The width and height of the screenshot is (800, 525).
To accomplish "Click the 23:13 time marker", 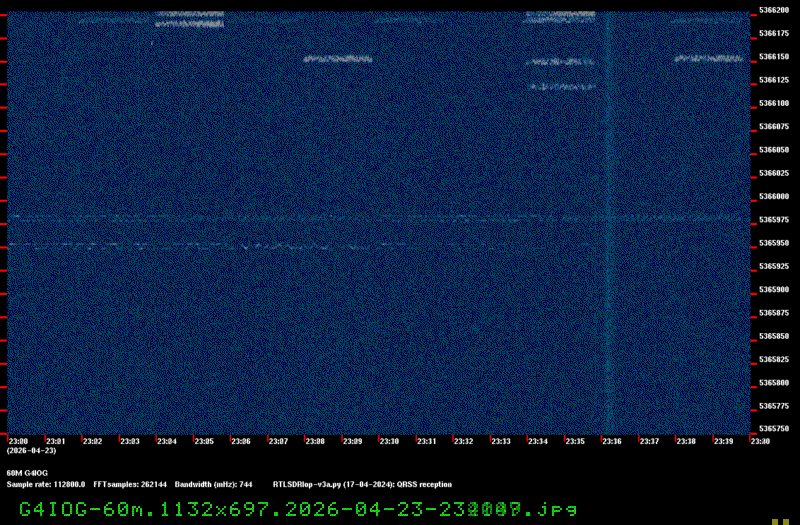I will (501, 441).
